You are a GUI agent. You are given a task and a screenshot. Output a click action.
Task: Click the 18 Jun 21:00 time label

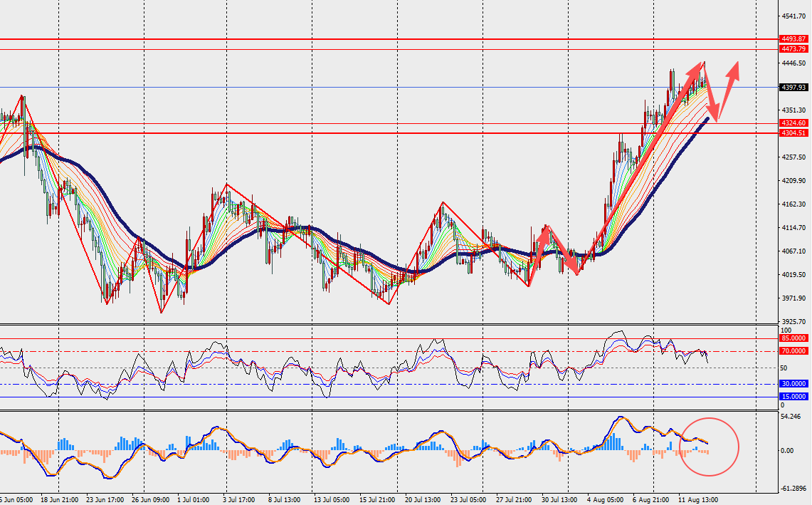tap(60, 500)
